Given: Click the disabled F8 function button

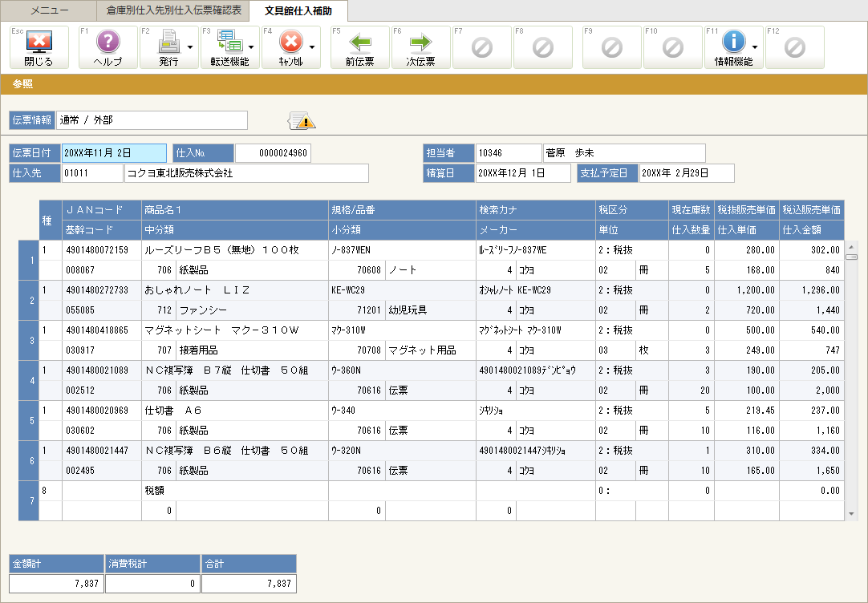Looking at the screenshot, I should [543, 47].
